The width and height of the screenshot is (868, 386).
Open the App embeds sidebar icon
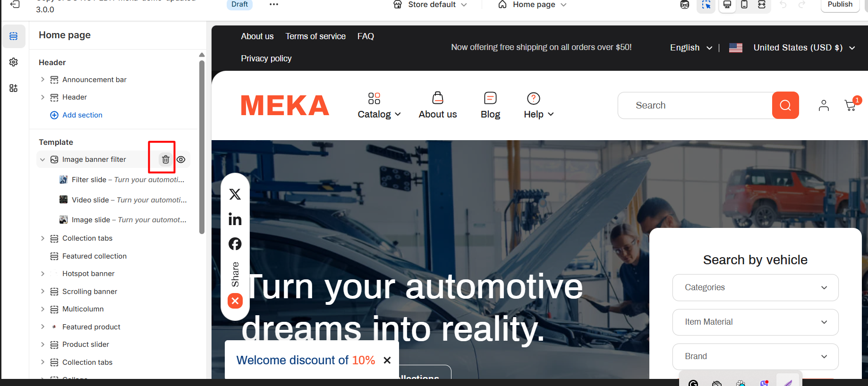(x=14, y=88)
